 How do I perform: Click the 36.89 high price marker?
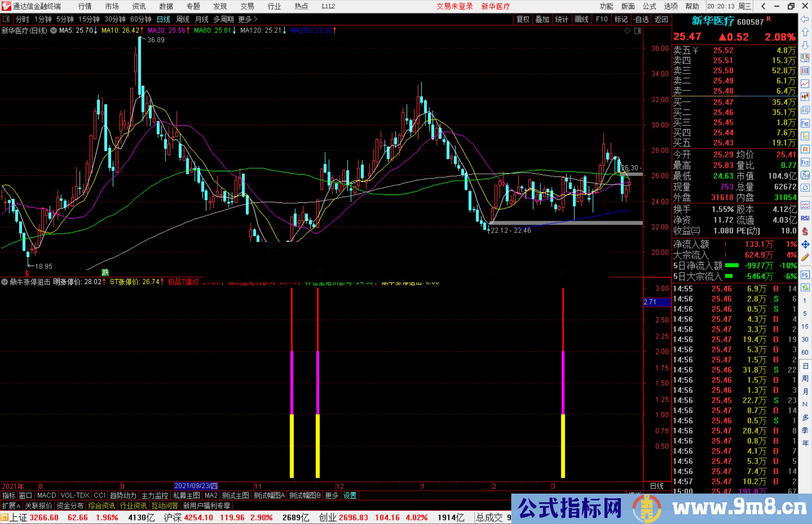click(x=156, y=40)
